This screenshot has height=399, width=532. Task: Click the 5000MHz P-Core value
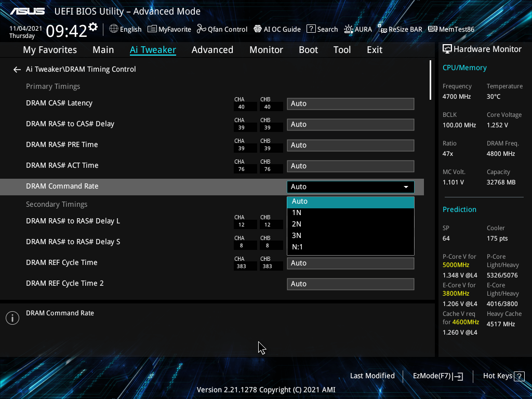(x=456, y=265)
